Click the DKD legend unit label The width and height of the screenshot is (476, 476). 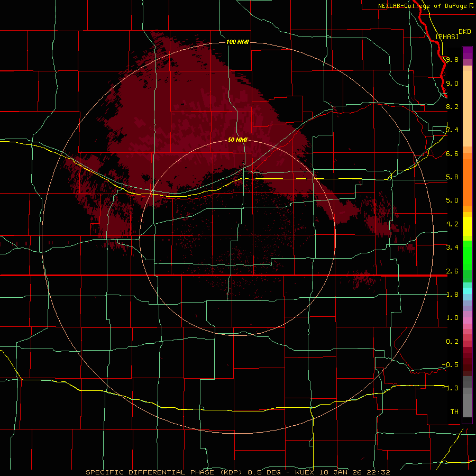(x=465, y=32)
